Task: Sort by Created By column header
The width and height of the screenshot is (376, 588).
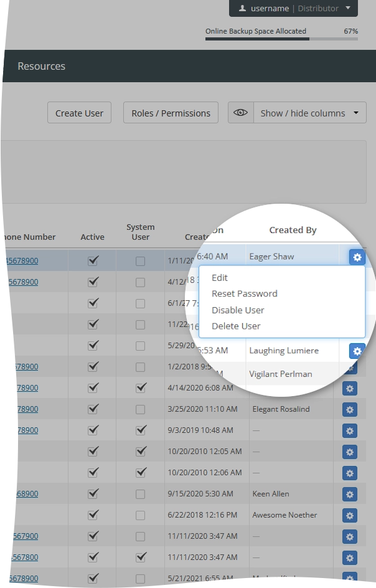Action: pos(293,230)
